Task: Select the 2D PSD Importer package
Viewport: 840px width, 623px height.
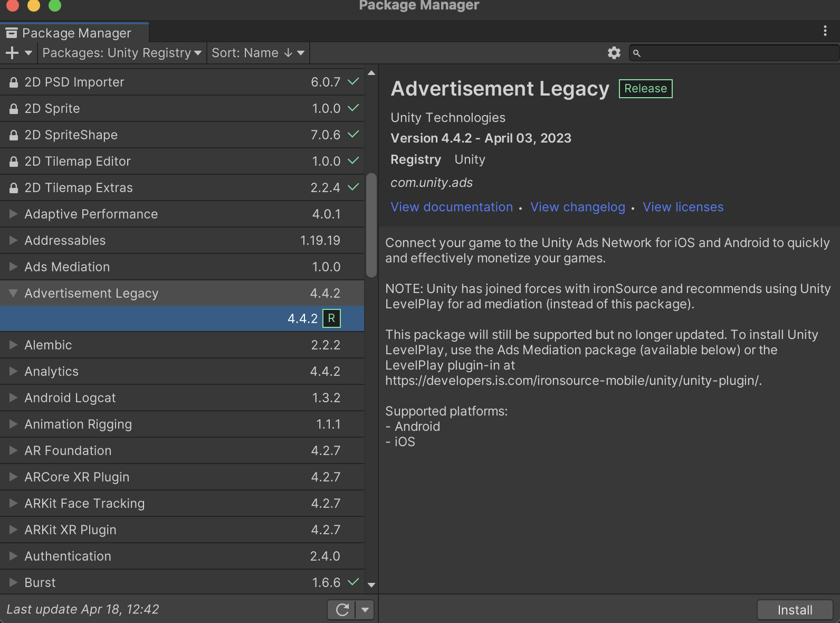Action: point(182,82)
